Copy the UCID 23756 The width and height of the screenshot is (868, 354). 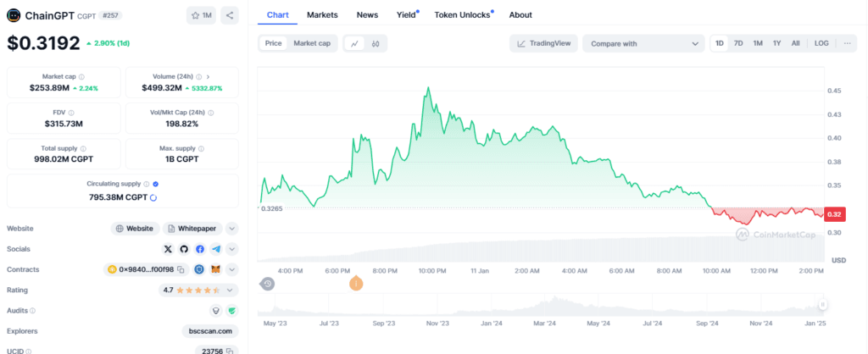coord(229,351)
